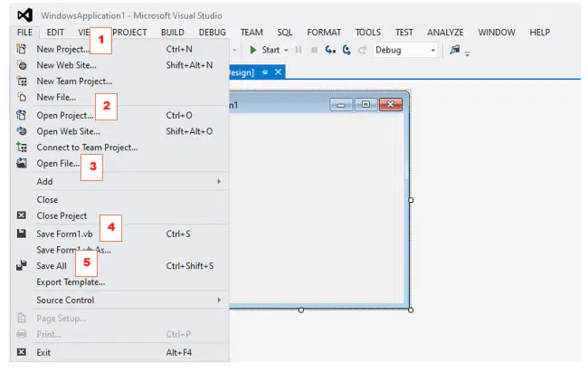Open the Start button dropdown arrow

286,51
